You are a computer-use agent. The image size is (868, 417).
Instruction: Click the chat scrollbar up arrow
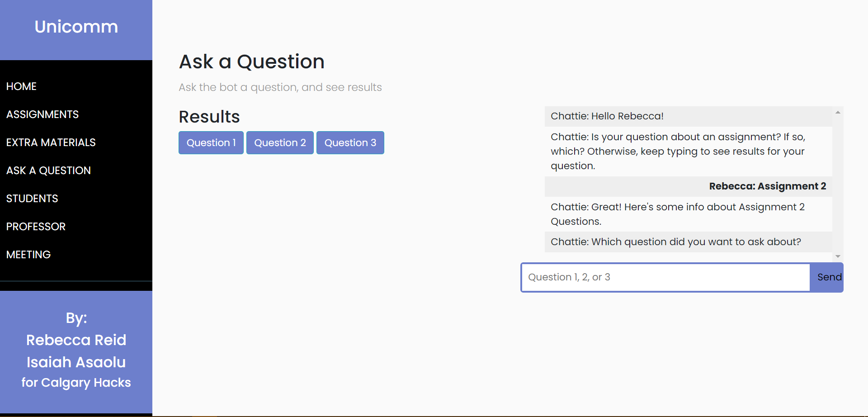(x=838, y=112)
